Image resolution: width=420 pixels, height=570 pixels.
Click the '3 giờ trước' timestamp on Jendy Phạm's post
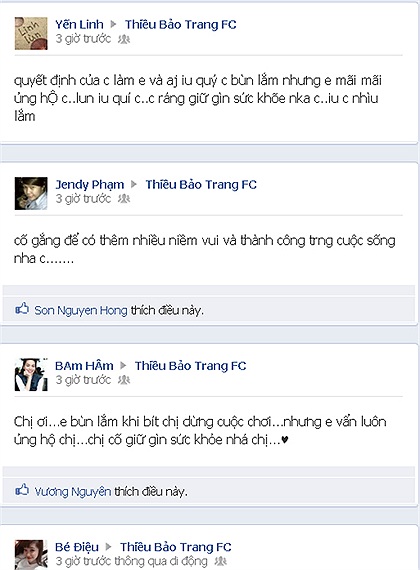(x=83, y=199)
